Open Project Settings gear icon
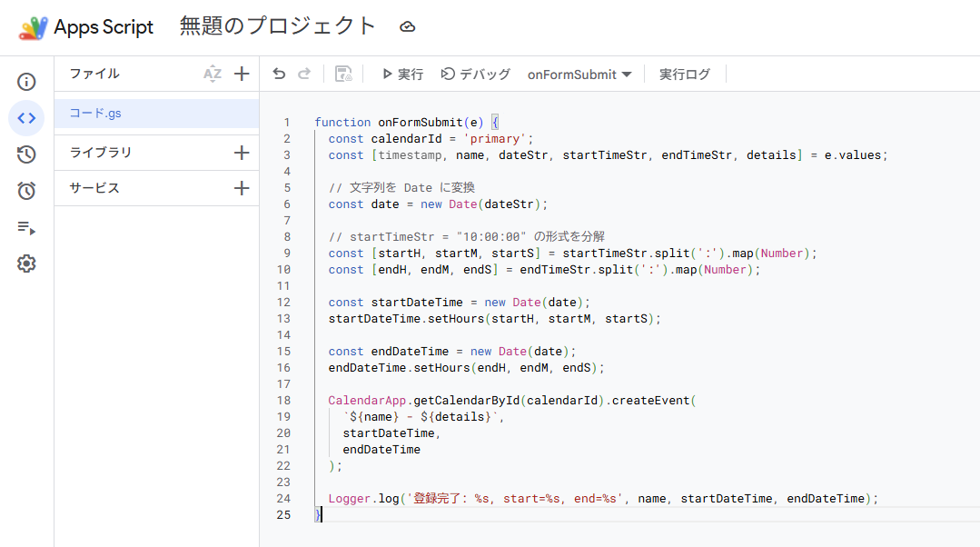 [x=26, y=264]
